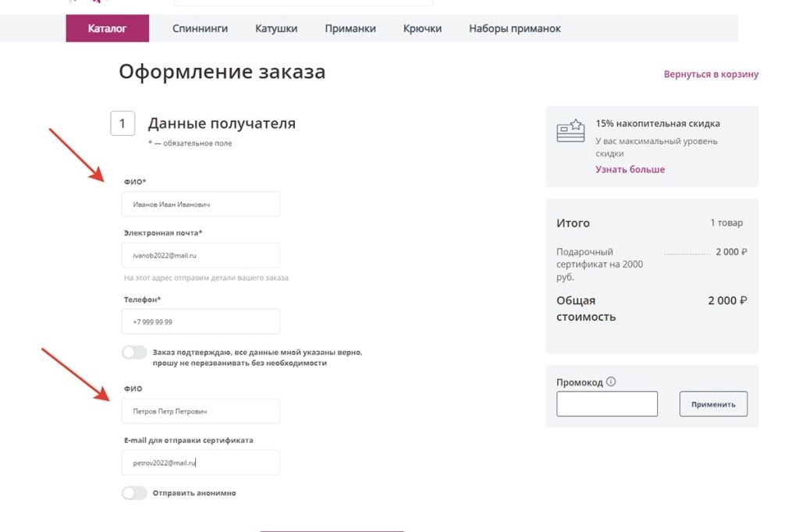Open the Узнать больше discount link
Screen dimensions: 799x532
(630, 169)
